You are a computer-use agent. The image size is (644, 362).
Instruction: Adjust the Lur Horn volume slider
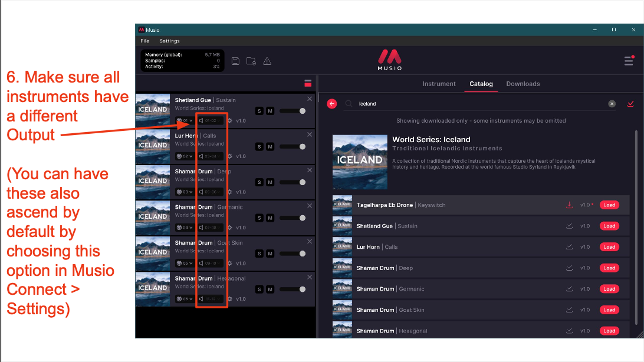tap(293, 147)
